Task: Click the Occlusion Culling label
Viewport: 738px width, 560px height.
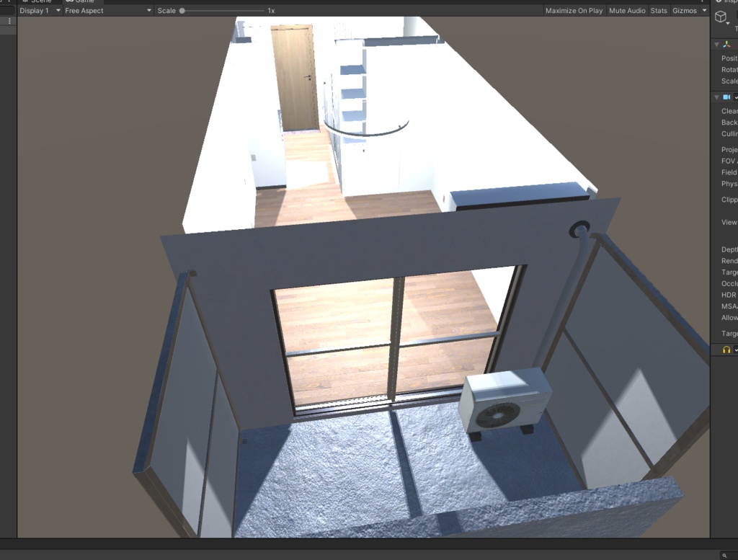Action: [x=729, y=283]
